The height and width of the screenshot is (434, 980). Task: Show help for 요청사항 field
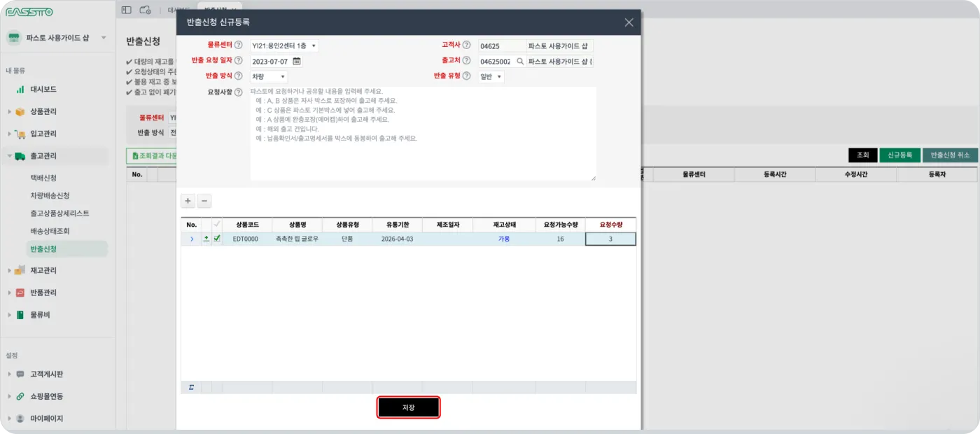239,92
